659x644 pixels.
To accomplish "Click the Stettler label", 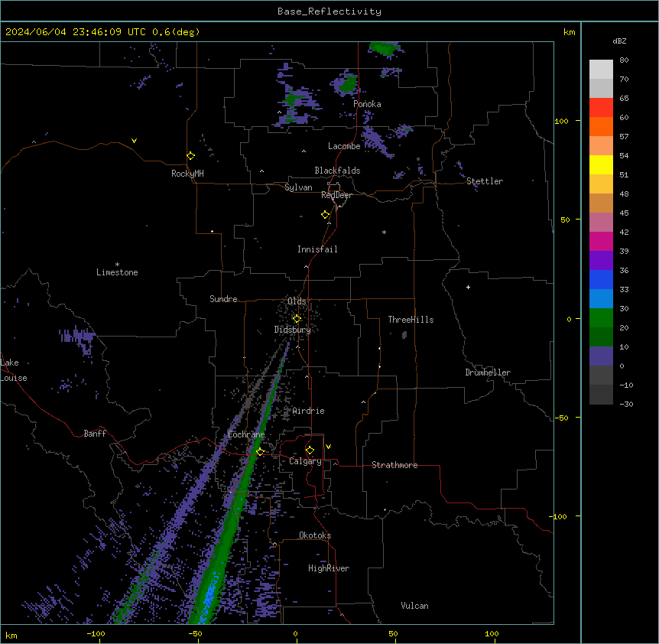I will (485, 181).
